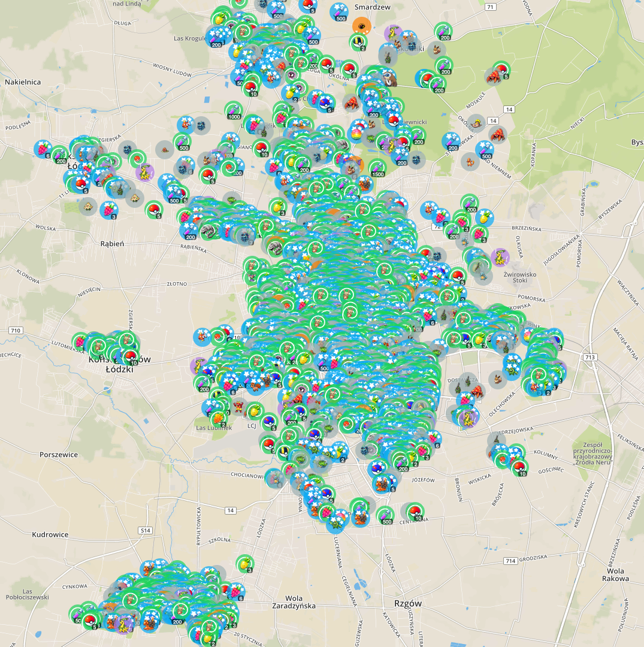Click the Żwirowisko Stoki label

point(520,277)
